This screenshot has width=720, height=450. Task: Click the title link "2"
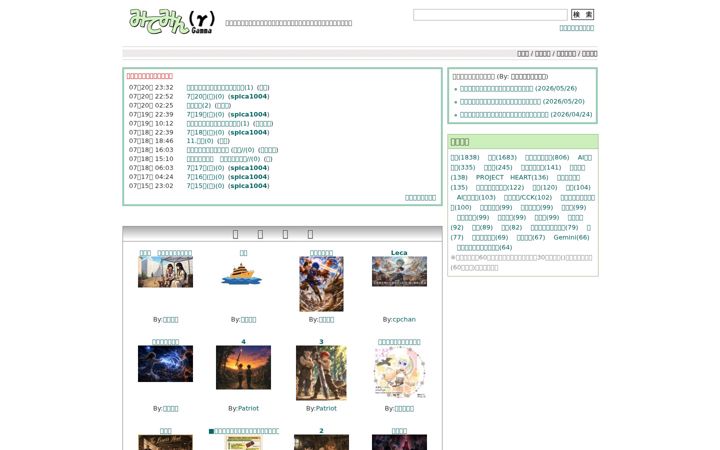[x=321, y=431]
